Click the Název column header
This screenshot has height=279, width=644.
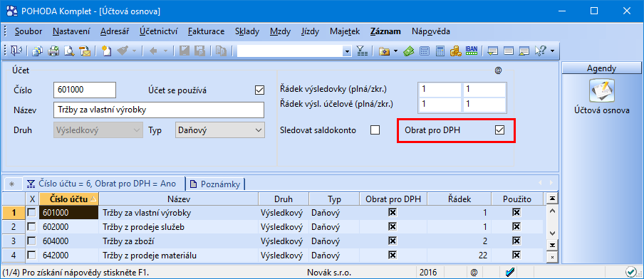(x=179, y=199)
